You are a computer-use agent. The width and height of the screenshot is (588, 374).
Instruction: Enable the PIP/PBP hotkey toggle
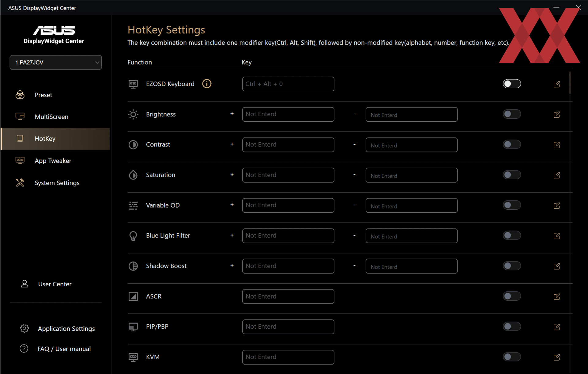click(x=512, y=326)
